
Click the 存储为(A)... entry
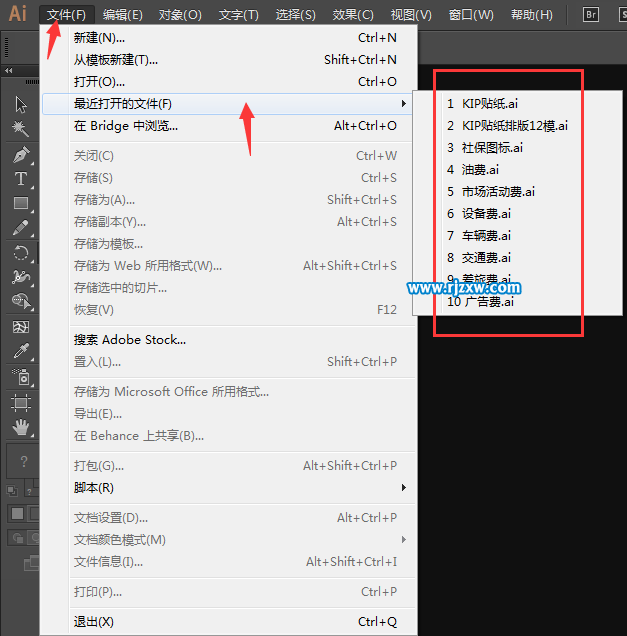coord(229,200)
